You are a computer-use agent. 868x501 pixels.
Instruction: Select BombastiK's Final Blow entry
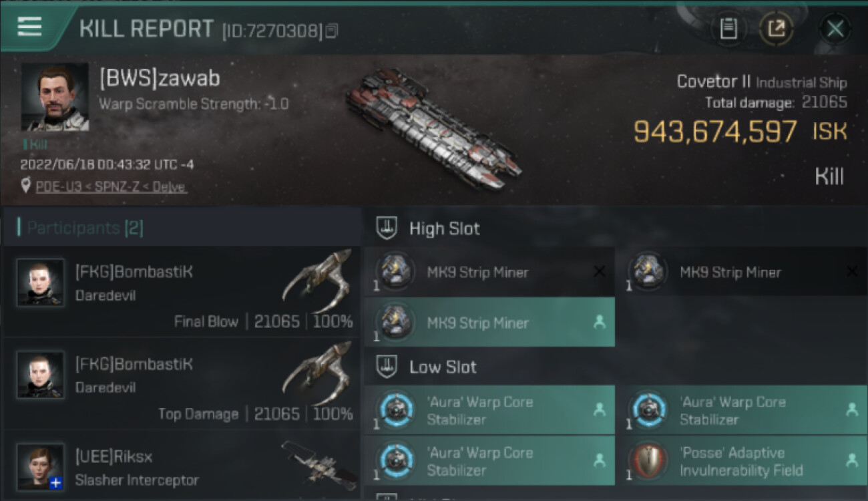pyautogui.click(x=182, y=292)
